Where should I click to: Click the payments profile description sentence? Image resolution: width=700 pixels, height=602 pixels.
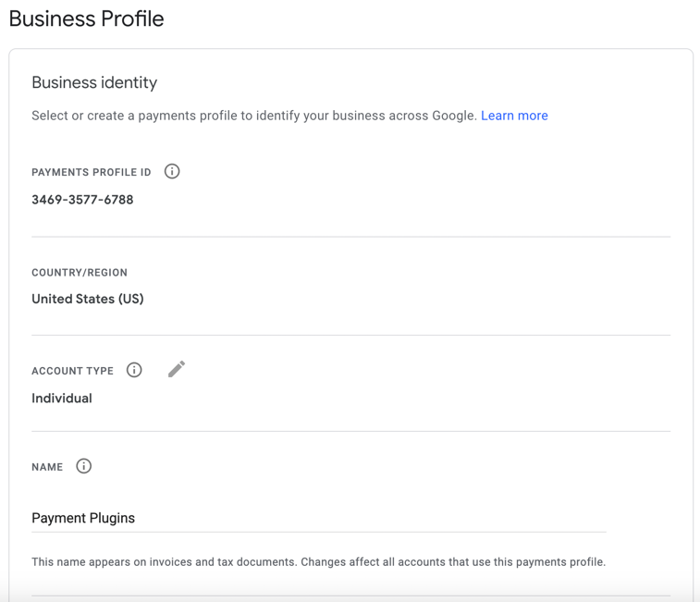[254, 116]
